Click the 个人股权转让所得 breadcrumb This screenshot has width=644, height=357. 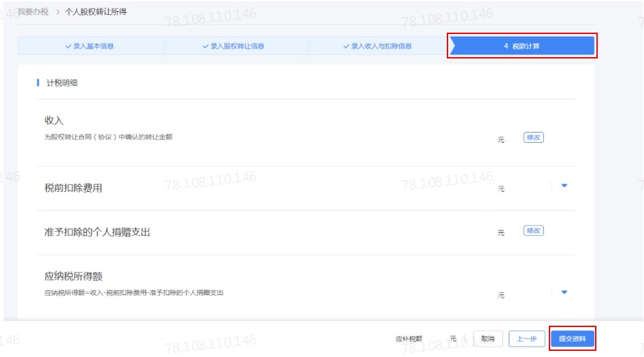pyautogui.click(x=96, y=12)
